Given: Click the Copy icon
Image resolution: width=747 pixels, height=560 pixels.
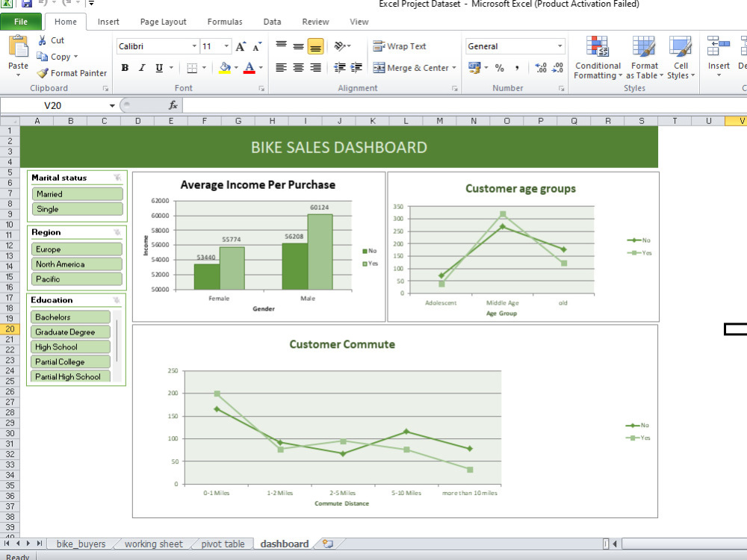Looking at the screenshot, I should click(43, 57).
